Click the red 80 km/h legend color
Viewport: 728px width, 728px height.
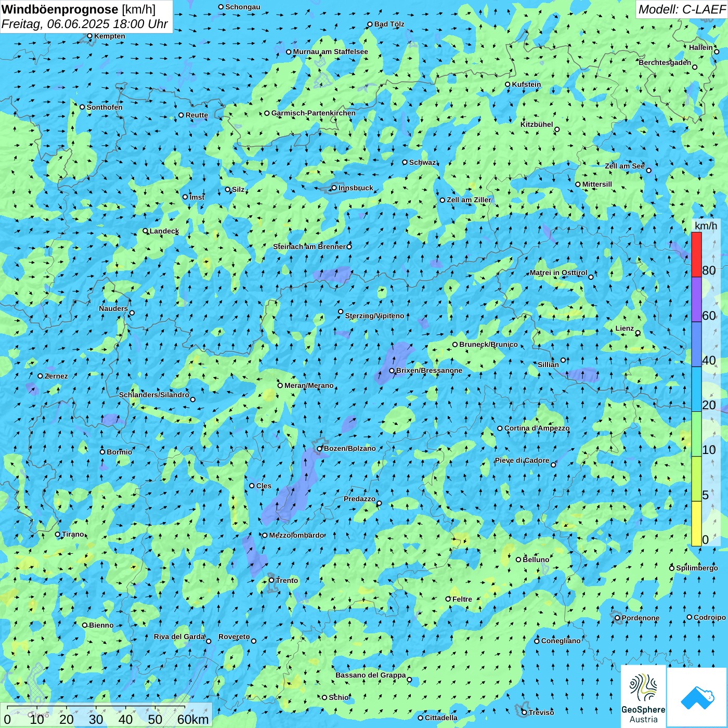tap(696, 254)
